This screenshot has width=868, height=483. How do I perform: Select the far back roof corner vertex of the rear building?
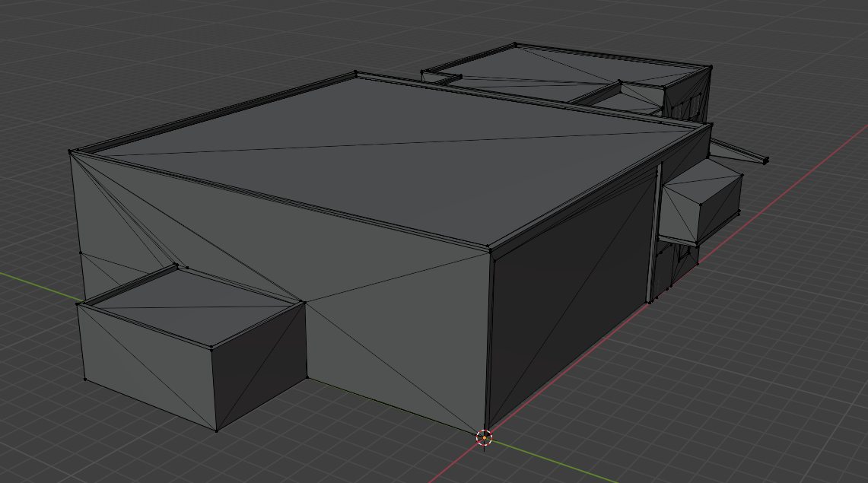(515, 45)
